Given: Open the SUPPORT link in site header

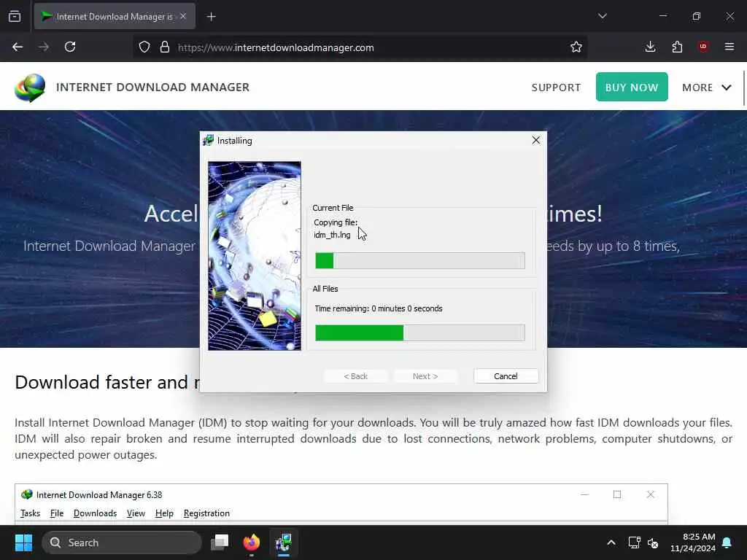Looking at the screenshot, I should [x=556, y=87].
